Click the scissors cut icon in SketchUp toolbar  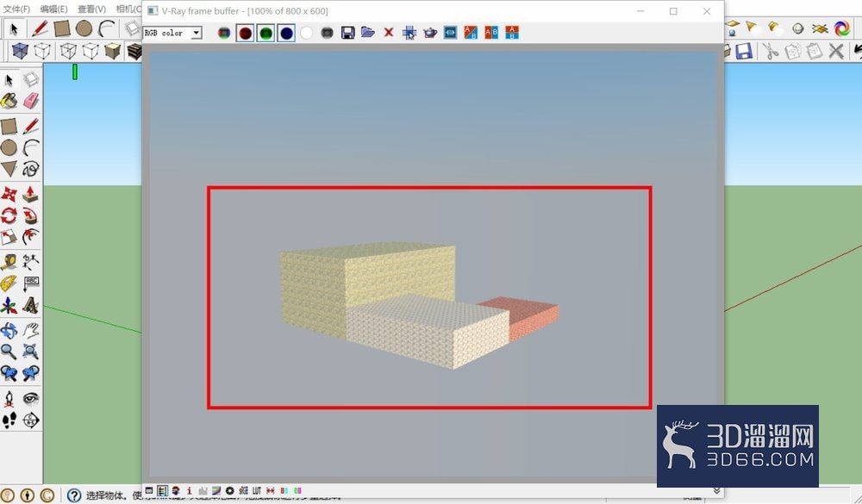click(x=770, y=51)
